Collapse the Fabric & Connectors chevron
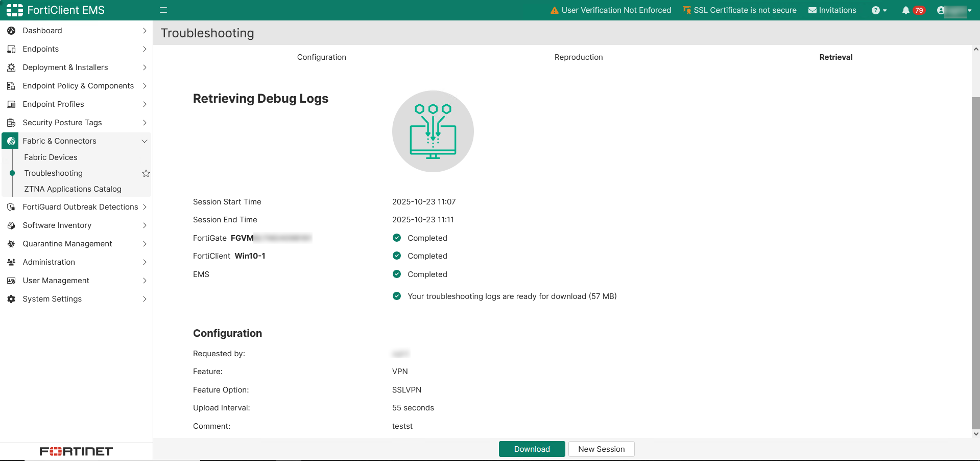Image resolution: width=980 pixels, height=461 pixels. click(x=145, y=141)
